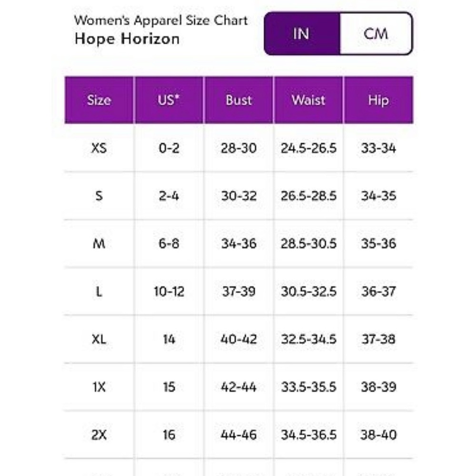Select the IN unit toggle

coord(302,34)
